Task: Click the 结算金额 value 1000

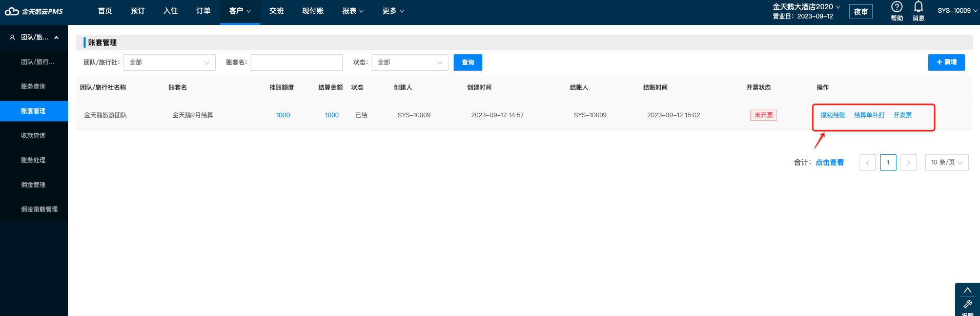Action: pos(332,115)
